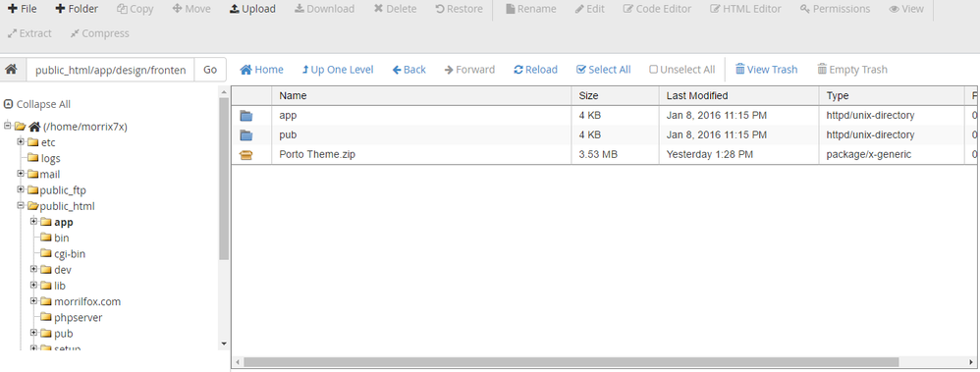Click the Forward navigation link
Image resolution: width=980 pixels, height=372 pixels.
(x=469, y=70)
